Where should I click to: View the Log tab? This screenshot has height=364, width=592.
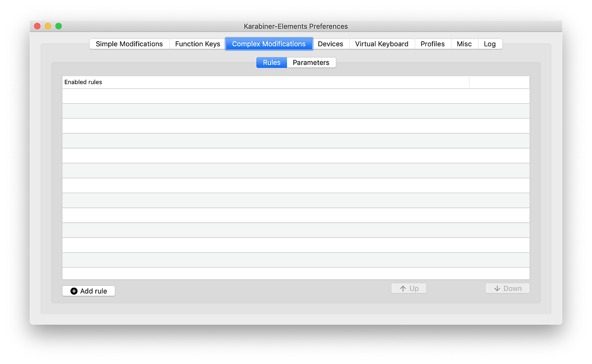pyautogui.click(x=490, y=44)
